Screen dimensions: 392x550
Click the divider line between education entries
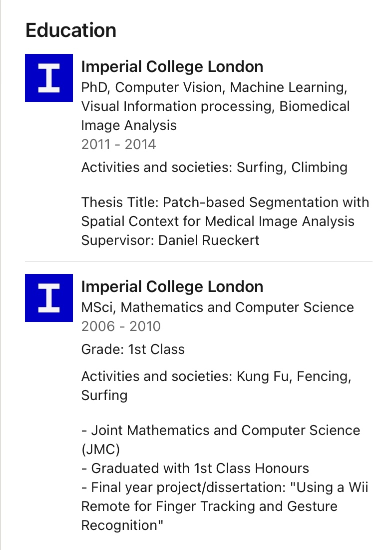tap(199, 261)
